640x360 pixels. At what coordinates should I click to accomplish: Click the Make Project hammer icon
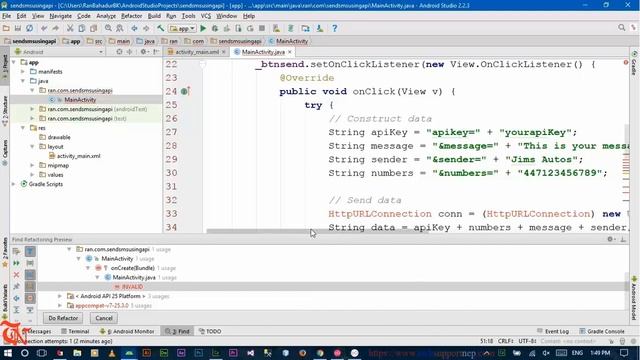[160, 28]
